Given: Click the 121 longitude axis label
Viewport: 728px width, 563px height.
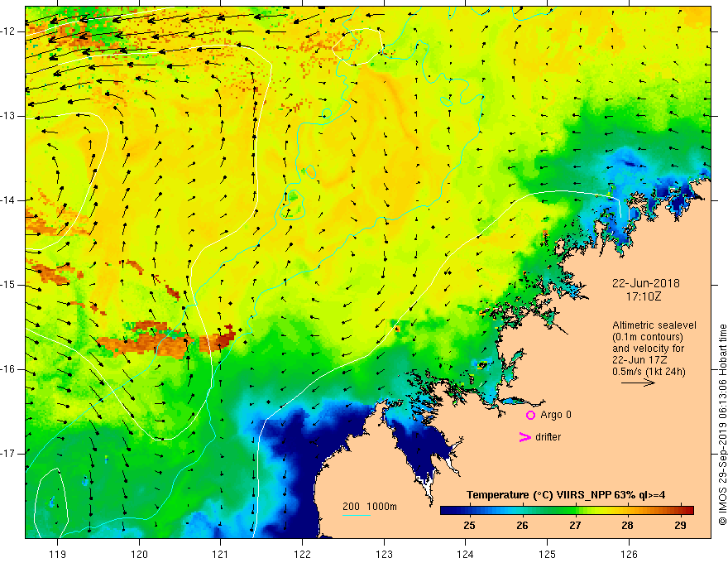Looking at the screenshot, I should coord(221,554).
